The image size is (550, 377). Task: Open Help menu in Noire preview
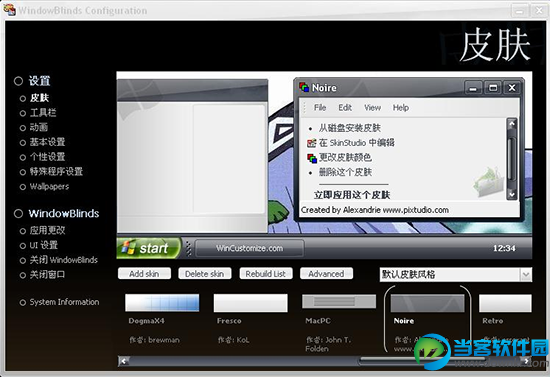(x=401, y=108)
